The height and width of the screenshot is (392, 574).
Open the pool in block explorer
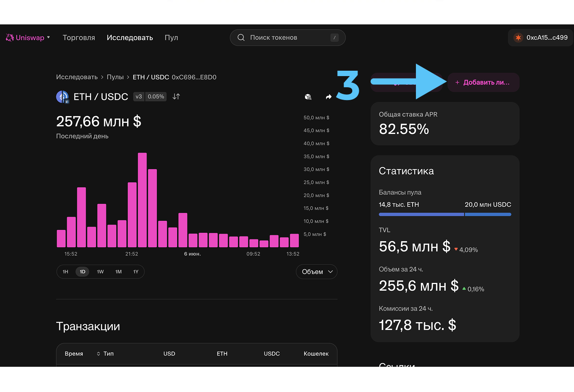(308, 97)
